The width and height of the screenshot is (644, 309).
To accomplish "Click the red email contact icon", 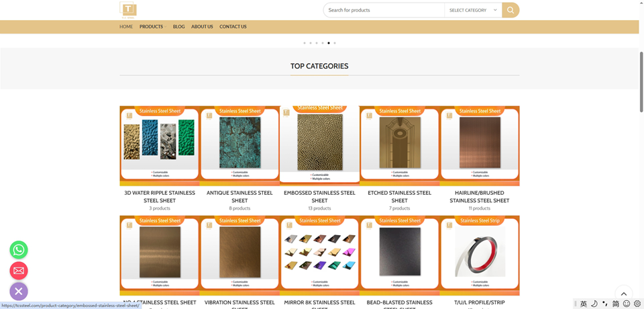I will (x=19, y=271).
